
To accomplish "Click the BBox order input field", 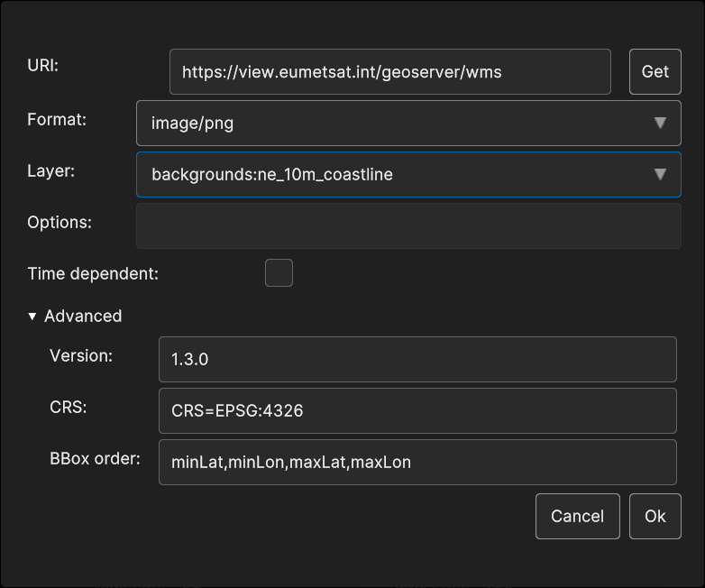I will 417,462.
